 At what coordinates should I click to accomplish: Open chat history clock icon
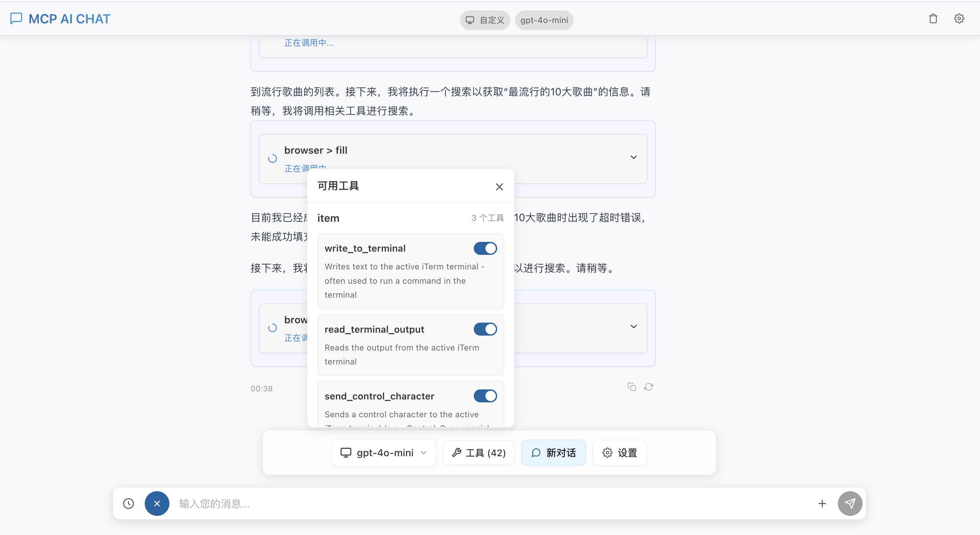tap(129, 504)
